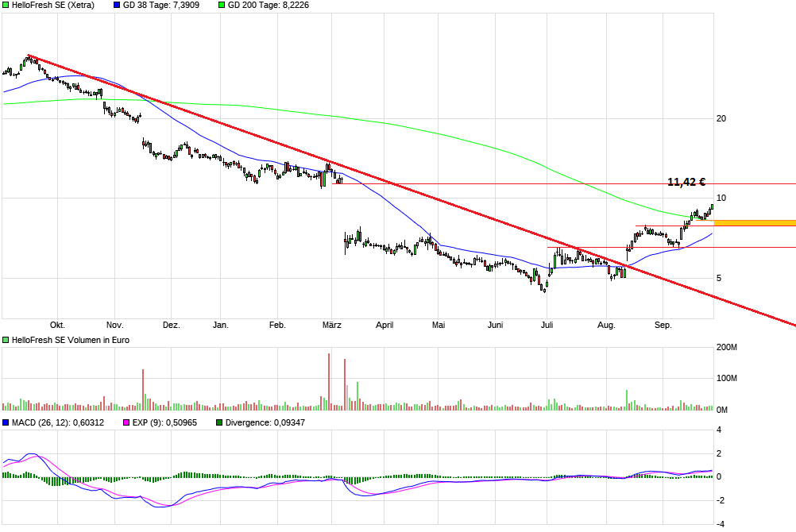
Task: Click the 'Jan.' month label
Action: (220, 325)
